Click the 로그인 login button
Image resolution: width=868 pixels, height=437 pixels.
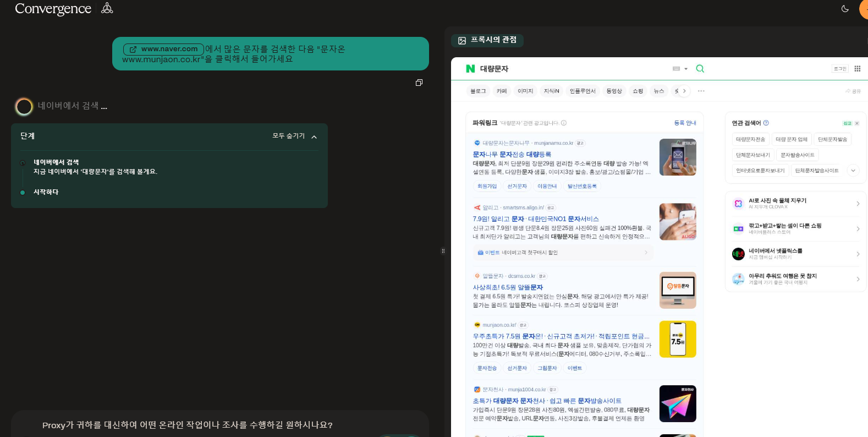[x=839, y=69]
